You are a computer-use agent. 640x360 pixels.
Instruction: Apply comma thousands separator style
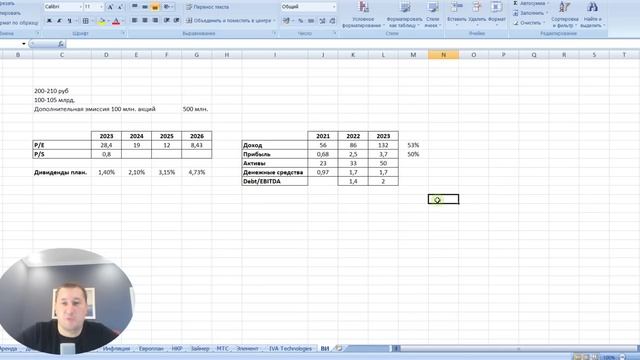[311, 20]
